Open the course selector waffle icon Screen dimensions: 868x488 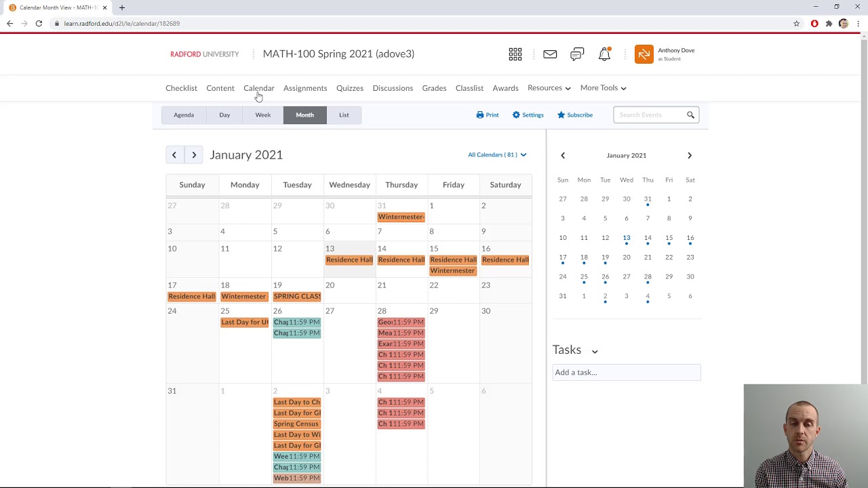click(515, 54)
